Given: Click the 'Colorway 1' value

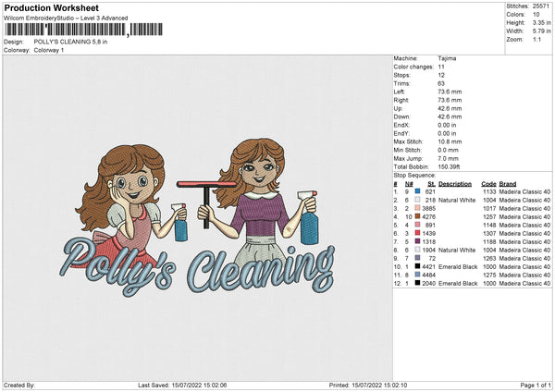Looking at the screenshot, I should [x=49, y=50].
